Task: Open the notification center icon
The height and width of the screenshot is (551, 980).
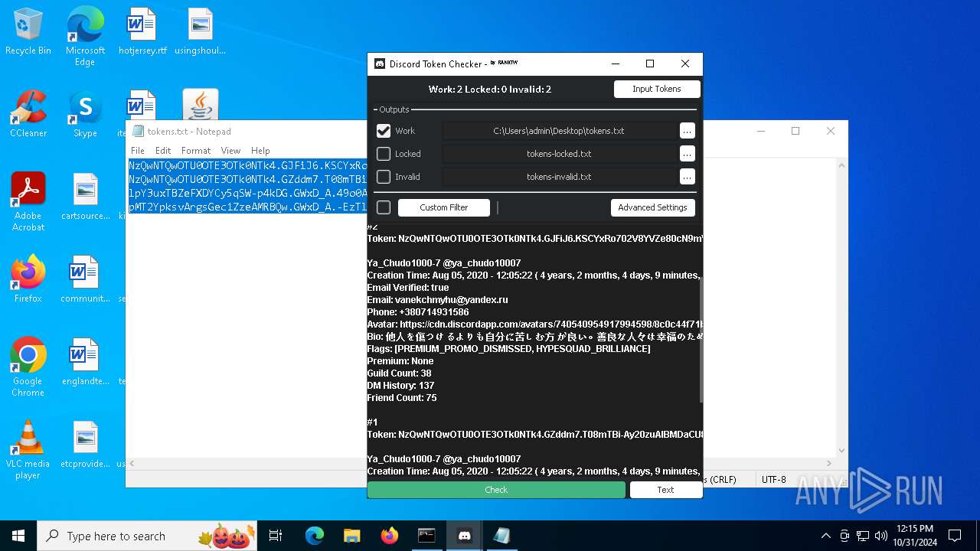Action: tap(955, 536)
